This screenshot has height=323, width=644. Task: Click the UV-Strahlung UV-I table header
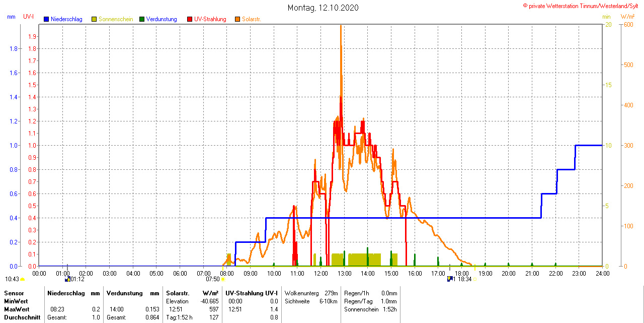(252, 293)
